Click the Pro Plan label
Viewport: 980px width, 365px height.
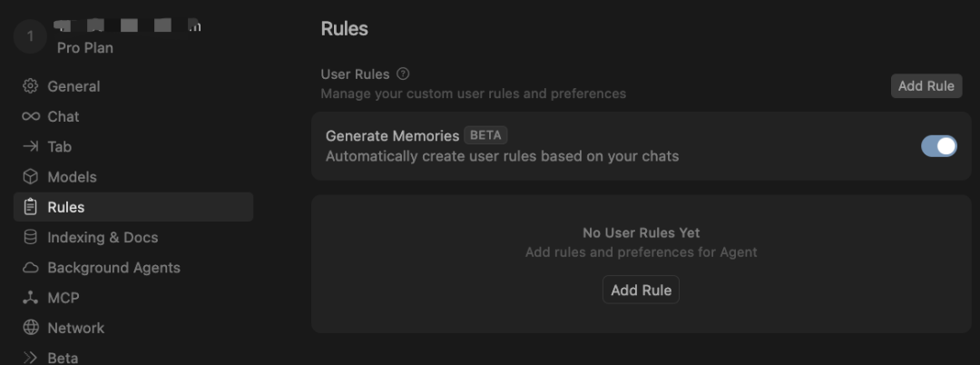point(84,47)
